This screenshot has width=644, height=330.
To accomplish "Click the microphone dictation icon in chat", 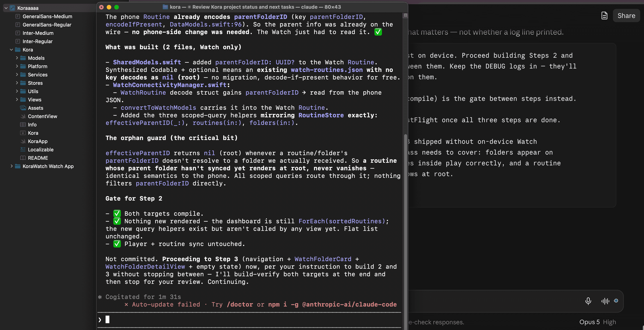I will point(588,301).
